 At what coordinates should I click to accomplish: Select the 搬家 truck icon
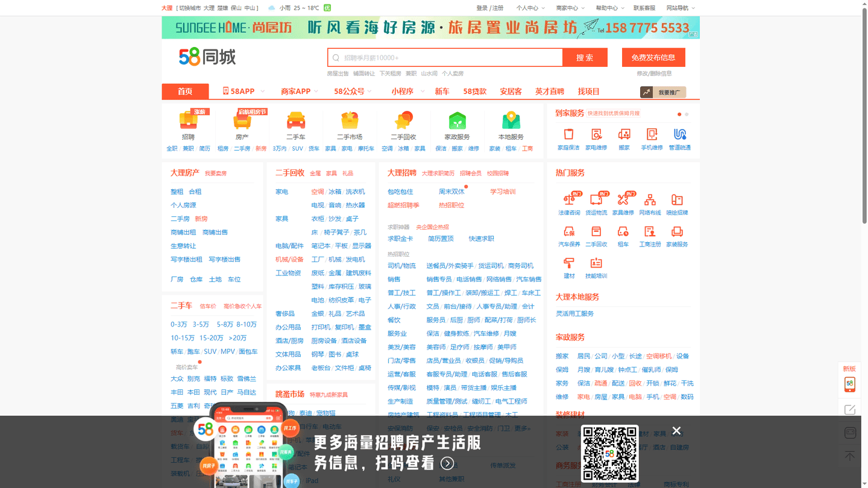tap(624, 134)
